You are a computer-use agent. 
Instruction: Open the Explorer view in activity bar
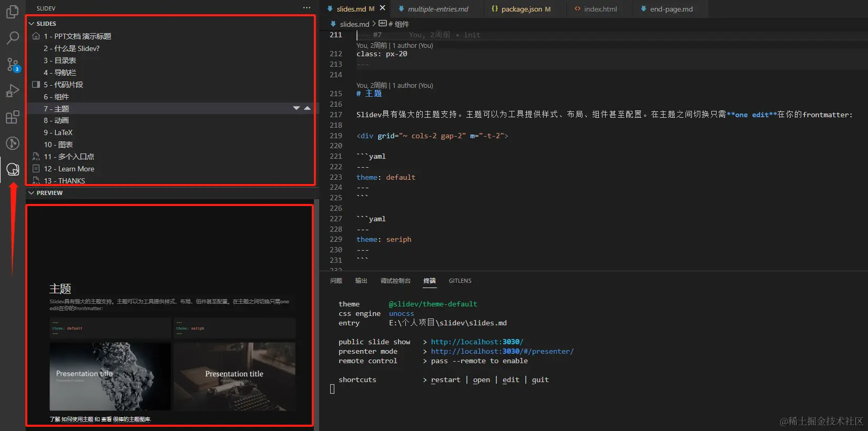click(13, 12)
